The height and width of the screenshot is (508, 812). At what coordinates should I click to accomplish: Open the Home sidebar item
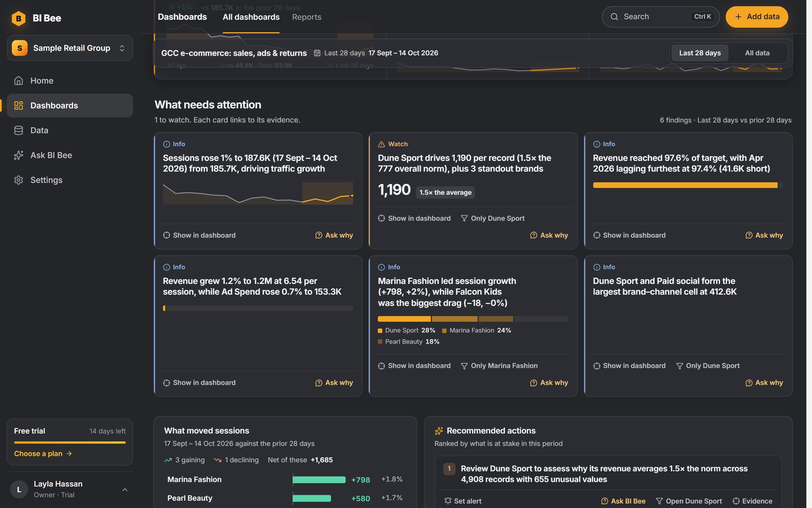70,81
